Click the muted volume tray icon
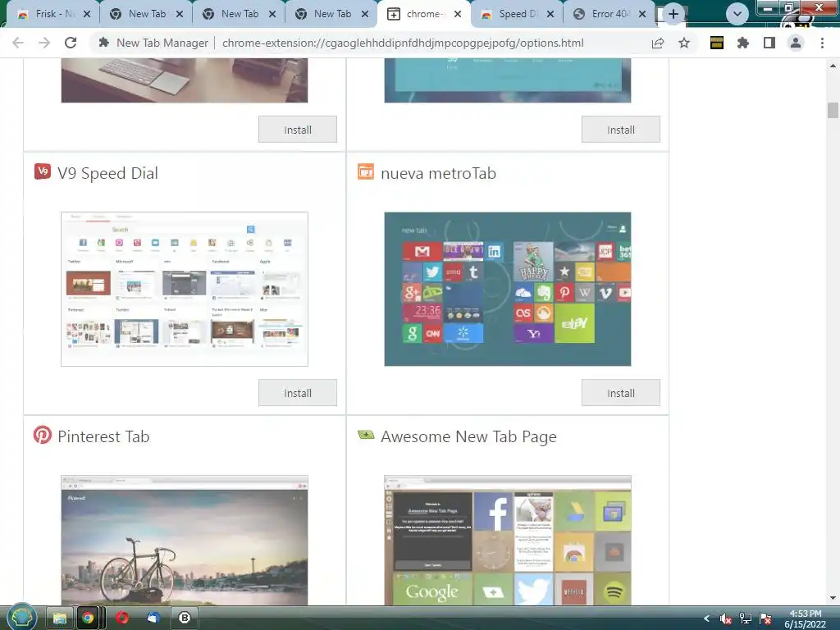Image resolution: width=840 pixels, height=630 pixels. (x=725, y=619)
